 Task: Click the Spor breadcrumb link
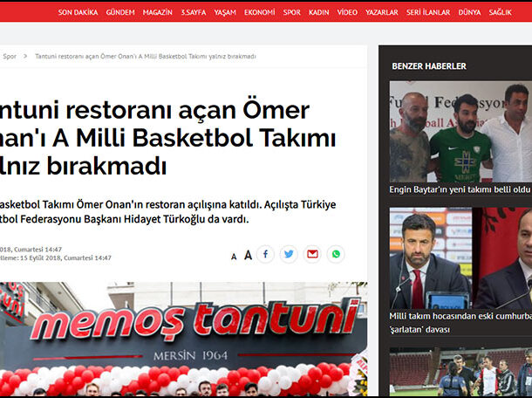click(x=10, y=57)
